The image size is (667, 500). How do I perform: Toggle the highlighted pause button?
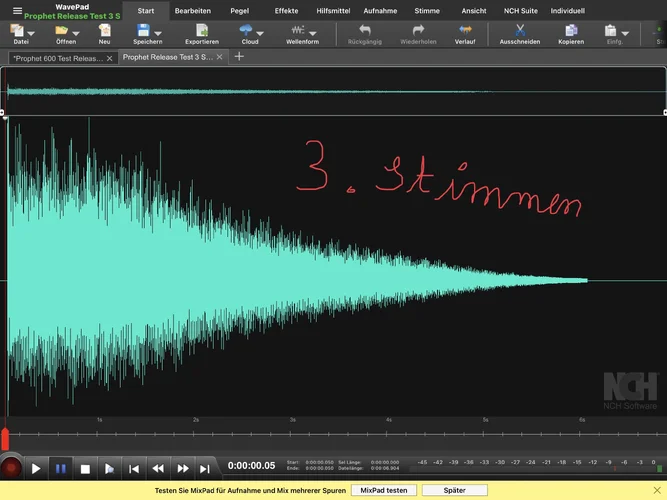60,468
